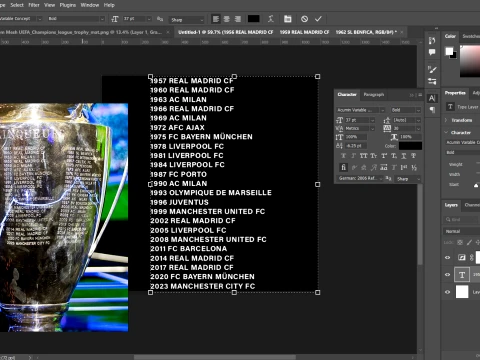The height and width of the screenshot is (360, 480).
Task: Open the Comments panel icon in dock
Action: click(x=432, y=52)
